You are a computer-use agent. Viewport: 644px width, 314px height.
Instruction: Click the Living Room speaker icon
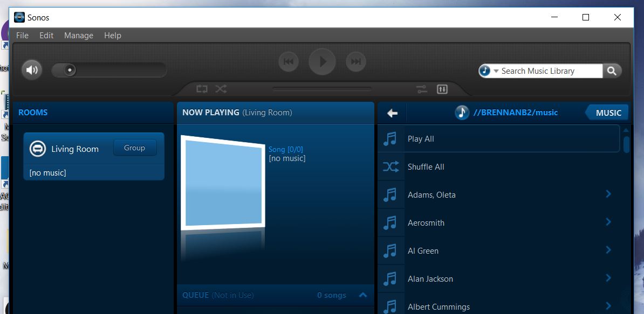pos(37,149)
